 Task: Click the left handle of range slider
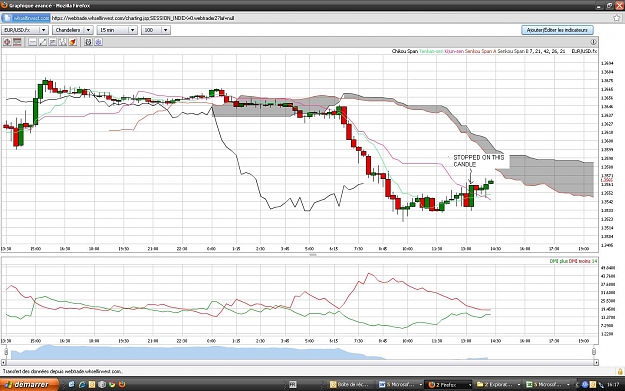[6, 351]
